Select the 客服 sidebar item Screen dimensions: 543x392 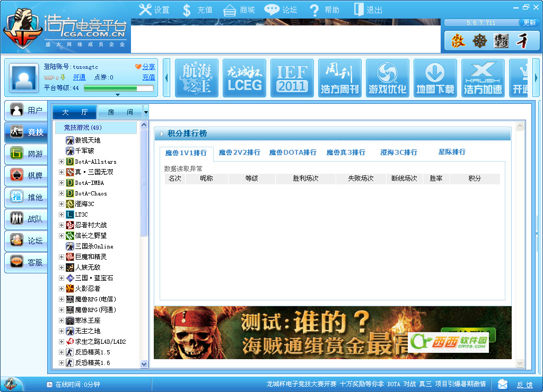click(x=27, y=263)
